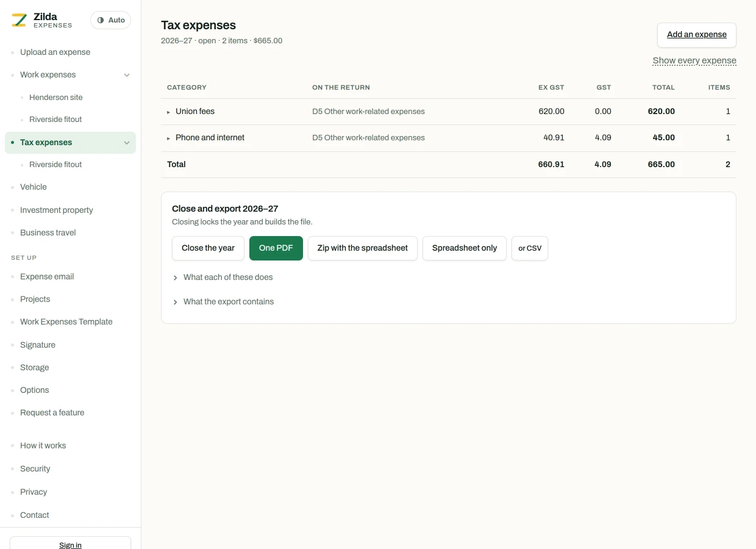Open Tax expenses in sidebar
The width and height of the screenshot is (756, 549).
pyautogui.click(x=46, y=142)
